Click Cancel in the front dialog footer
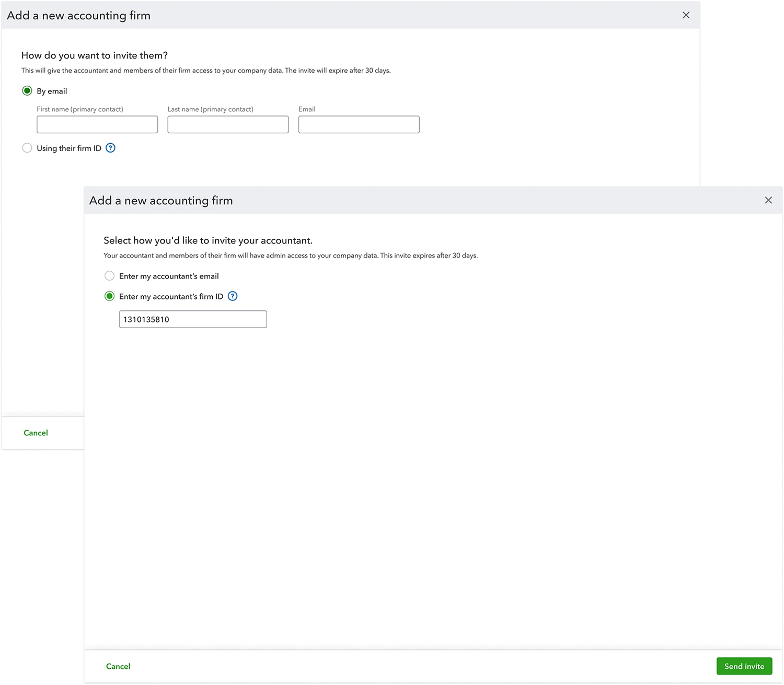 coord(118,666)
